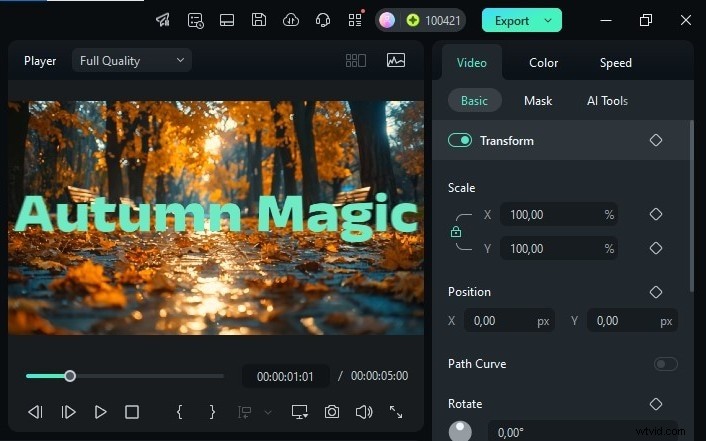Viewport: 706px width, 441px height.
Task: Enable the Path Curve toggle
Action: pos(665,364)
